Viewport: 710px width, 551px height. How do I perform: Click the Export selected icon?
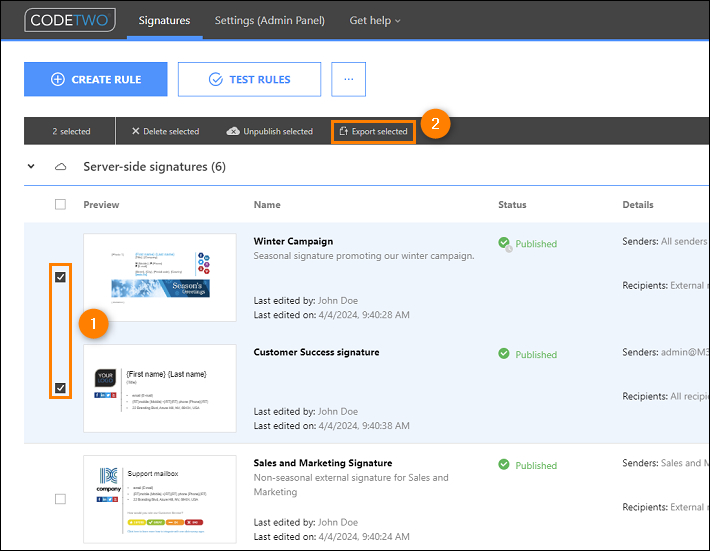(x=343, y=131)
